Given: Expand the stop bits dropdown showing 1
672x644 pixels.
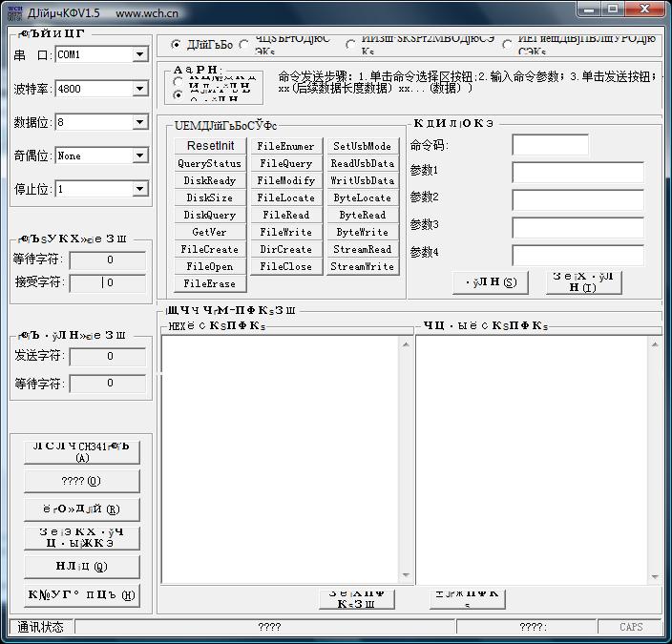Looking at the screenshot, I should click(x=139, y=189).
